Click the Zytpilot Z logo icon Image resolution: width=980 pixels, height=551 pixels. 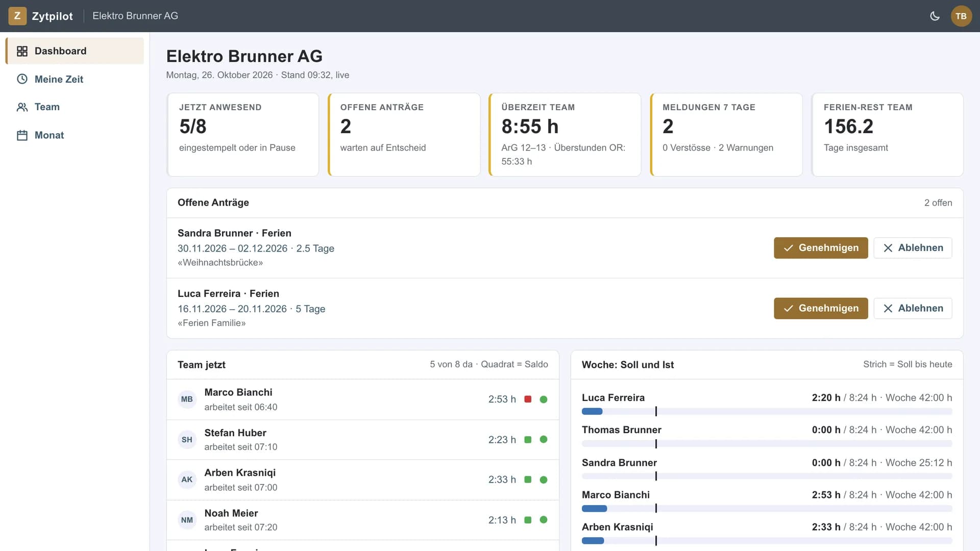tap(17, 16)
